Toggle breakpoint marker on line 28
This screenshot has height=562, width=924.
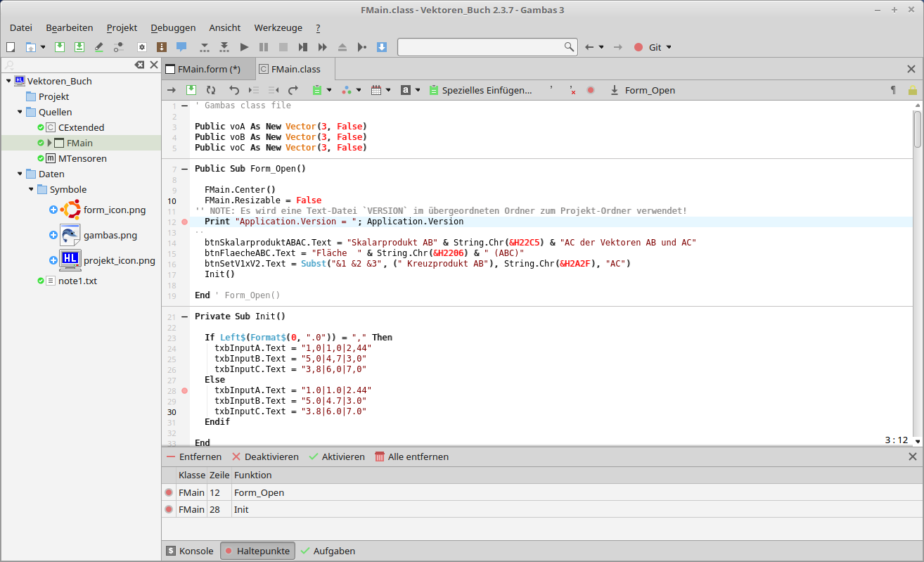point(185,390)
